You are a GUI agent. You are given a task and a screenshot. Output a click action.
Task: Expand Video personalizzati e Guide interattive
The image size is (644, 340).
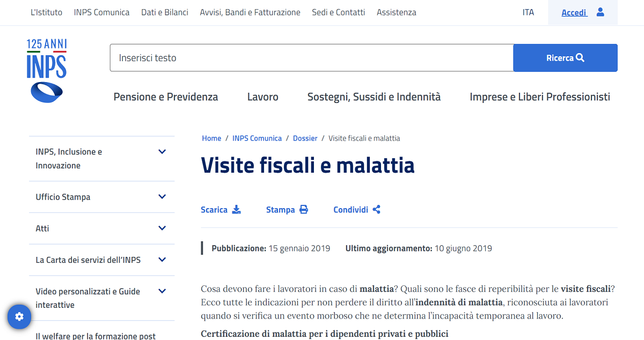(x=162, y=291)
